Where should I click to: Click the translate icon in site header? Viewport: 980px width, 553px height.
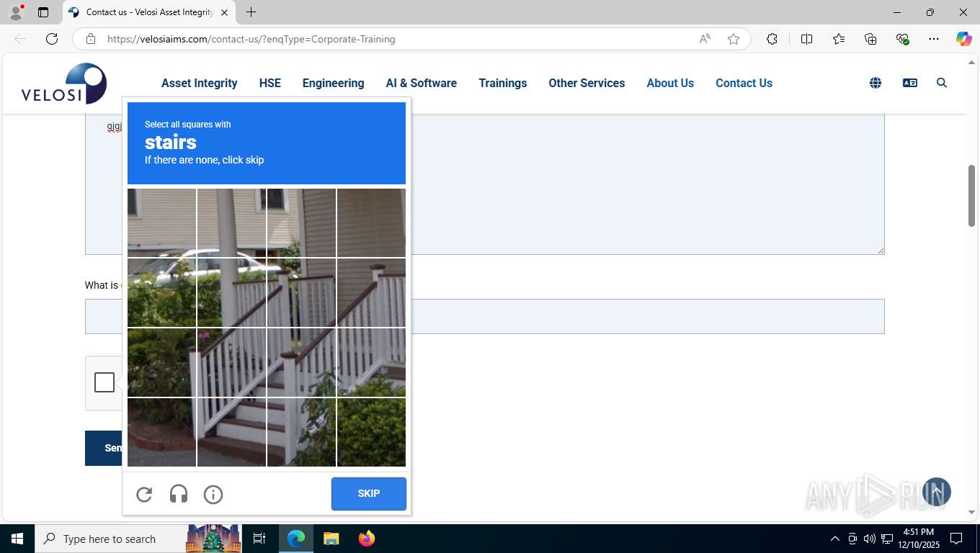click(910, 83)
